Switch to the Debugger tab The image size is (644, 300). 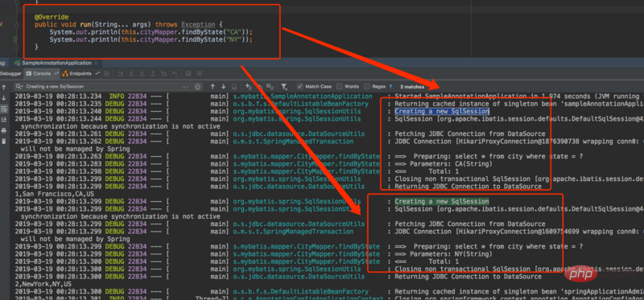(10, 73)
